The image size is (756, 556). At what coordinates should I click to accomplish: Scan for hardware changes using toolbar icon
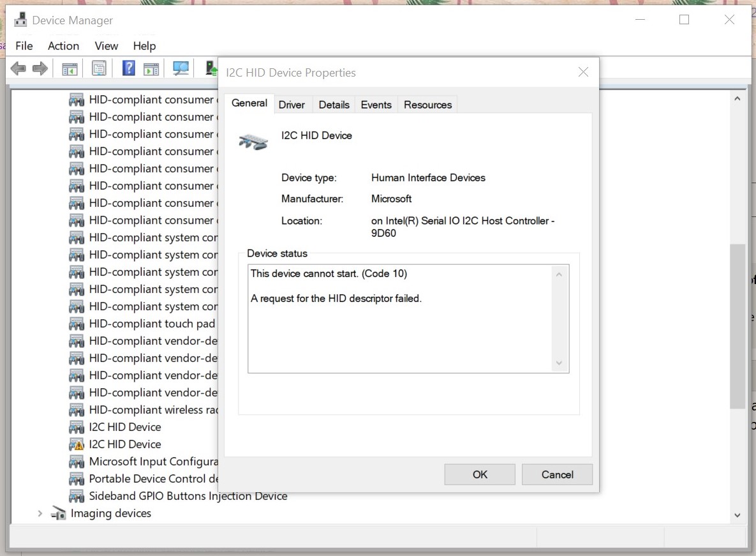pos(181,68)
